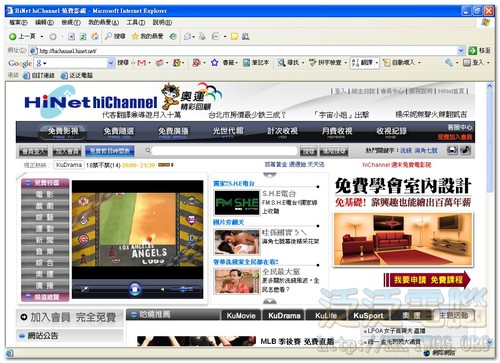500x363 pixels.
Task: Refresh the page with green arrows icon
Action: point(83,37)
